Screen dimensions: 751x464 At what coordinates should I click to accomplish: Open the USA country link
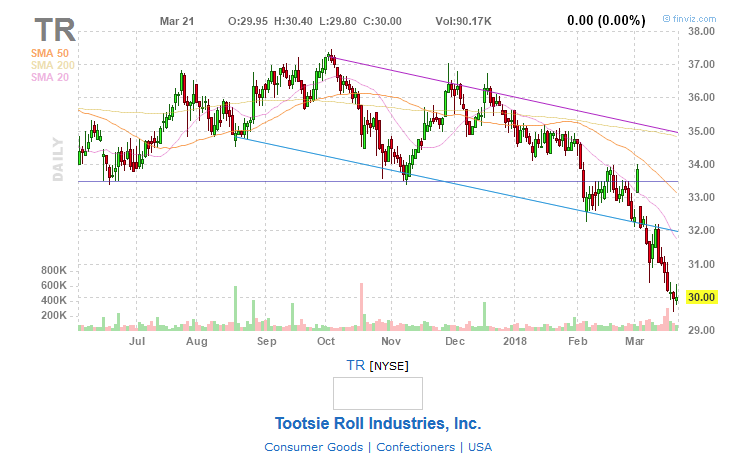480,447
